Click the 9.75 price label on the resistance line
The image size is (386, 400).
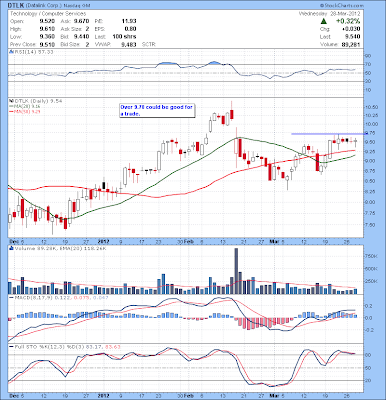click(x=371, y=133)
